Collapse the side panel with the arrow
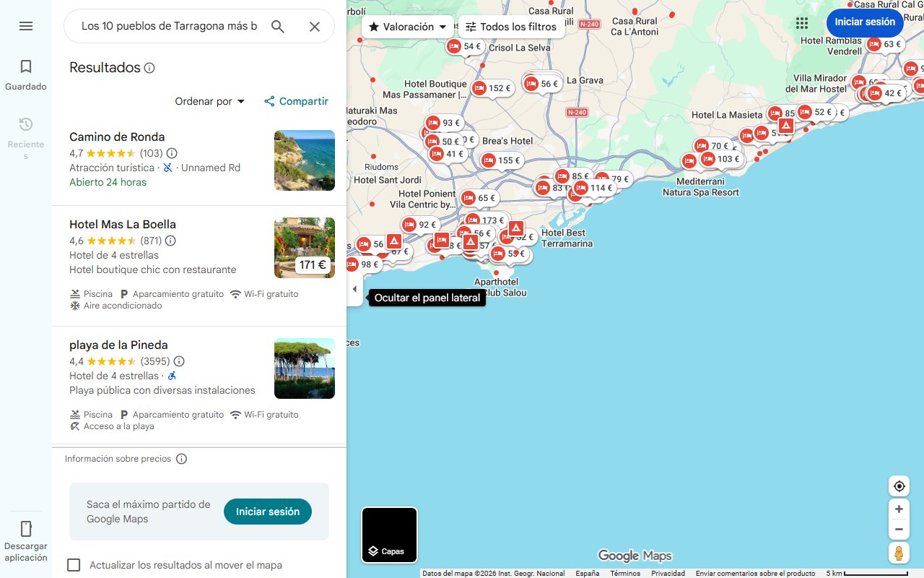Image resolution: width=924 pixels, height=578 pixels. click(354, 288)
